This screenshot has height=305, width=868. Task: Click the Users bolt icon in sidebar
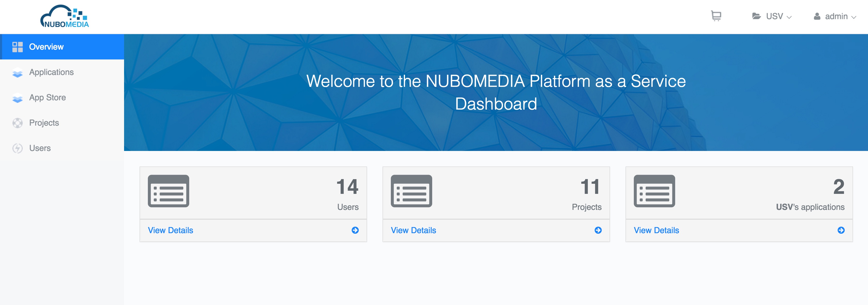[x=18, y=148]
